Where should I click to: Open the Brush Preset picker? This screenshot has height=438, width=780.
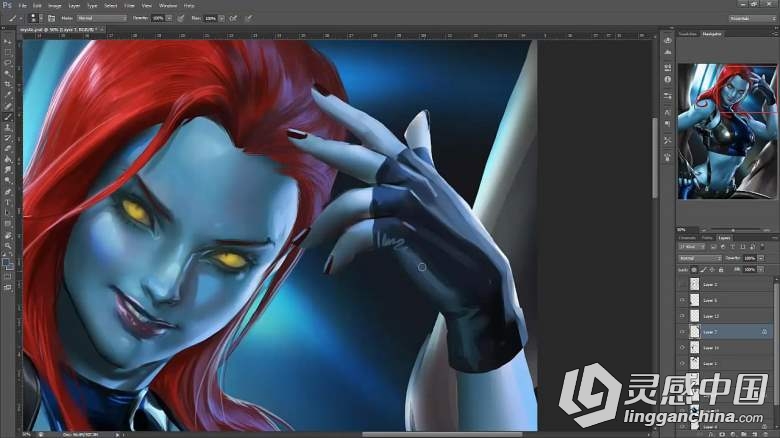[x=36, y=18]
